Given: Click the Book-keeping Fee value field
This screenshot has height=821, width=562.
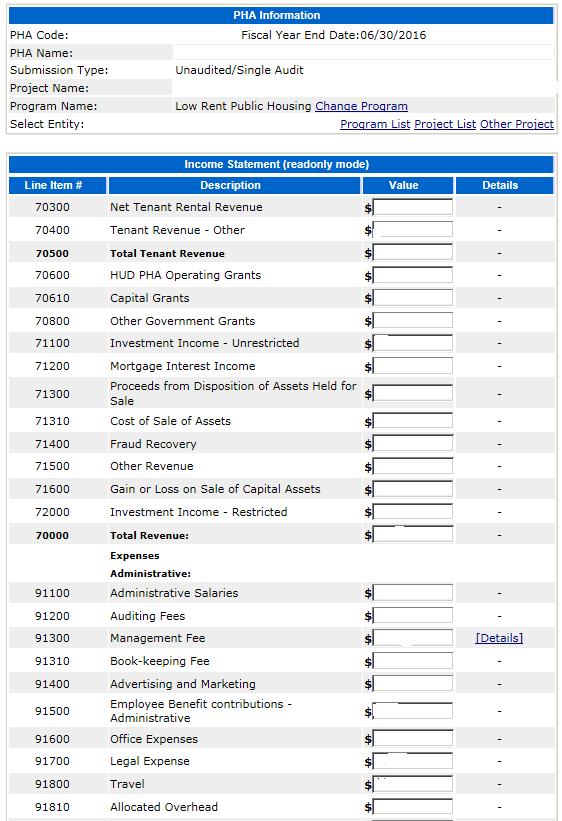Looking at the screenshot, I should 413,661.
